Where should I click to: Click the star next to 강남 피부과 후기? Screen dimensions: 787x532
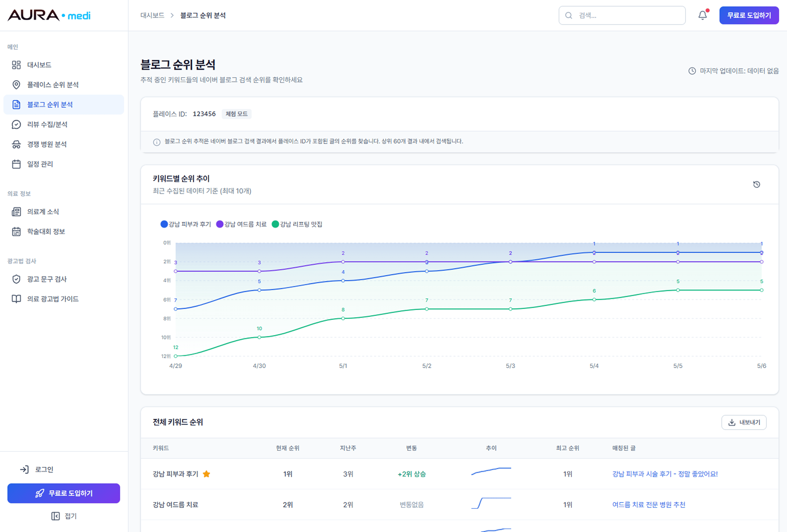click(x=206, y=474)
